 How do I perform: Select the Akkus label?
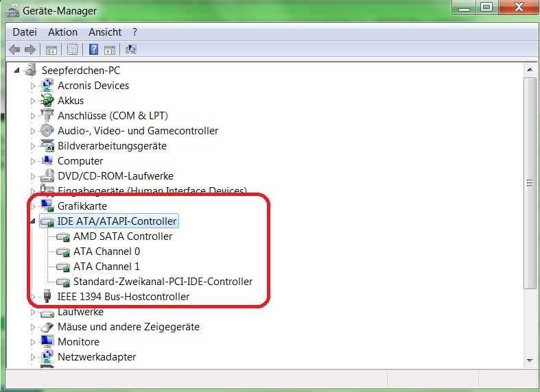point(71,101)
